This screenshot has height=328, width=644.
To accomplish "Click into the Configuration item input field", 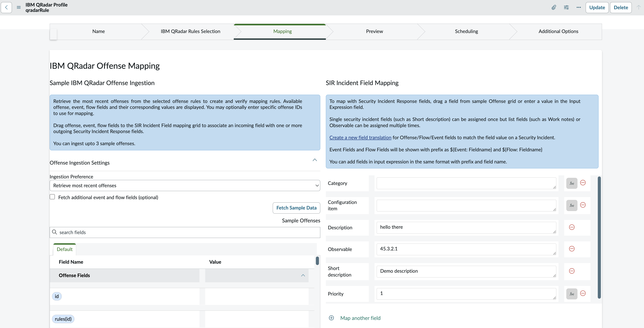I will [466, 205].
